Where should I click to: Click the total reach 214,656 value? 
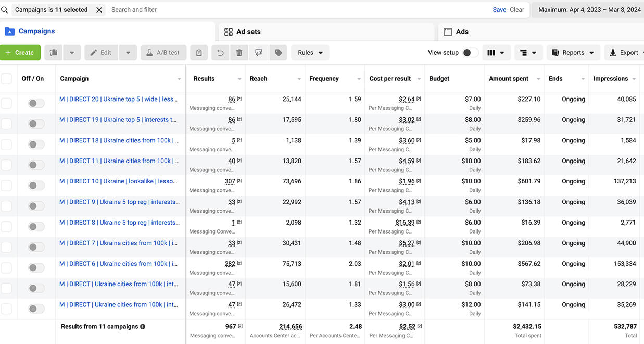tap(291, 327)
